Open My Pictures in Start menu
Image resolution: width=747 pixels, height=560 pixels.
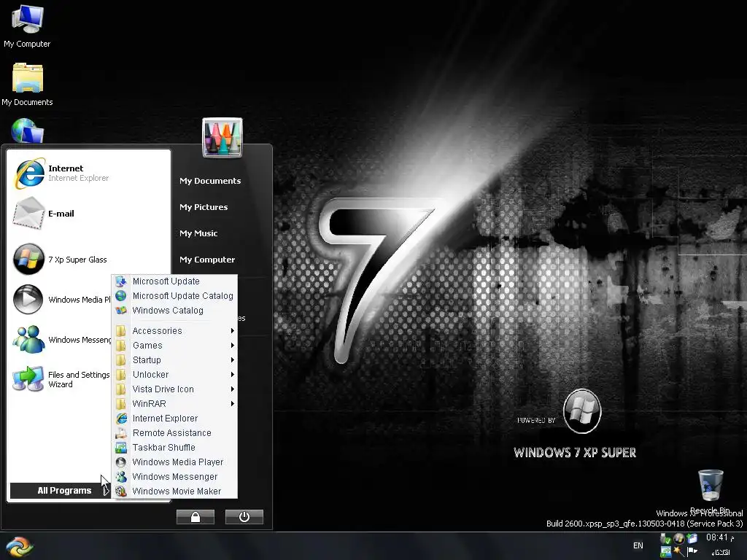[x=204, y=207]
